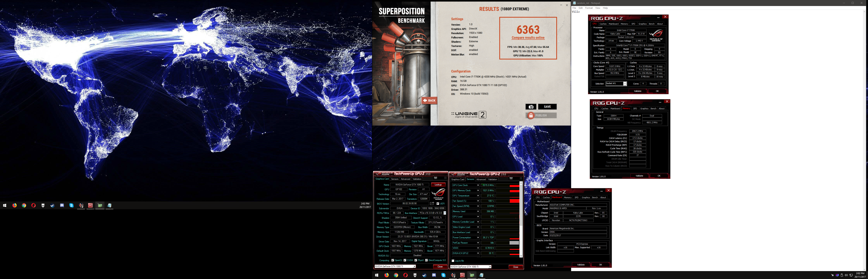
Task: Click GPU-Z icon on right monitor taskbar
Action: 472,275
